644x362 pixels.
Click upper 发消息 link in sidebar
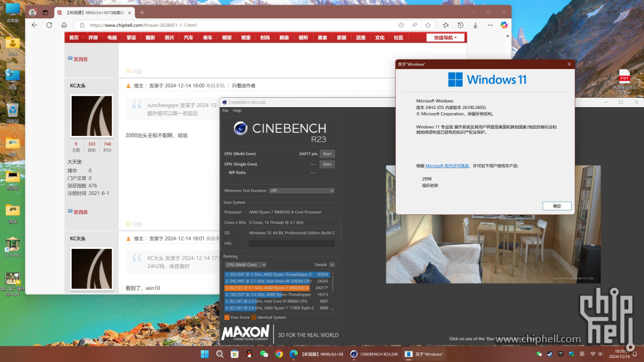pos(80,59)
